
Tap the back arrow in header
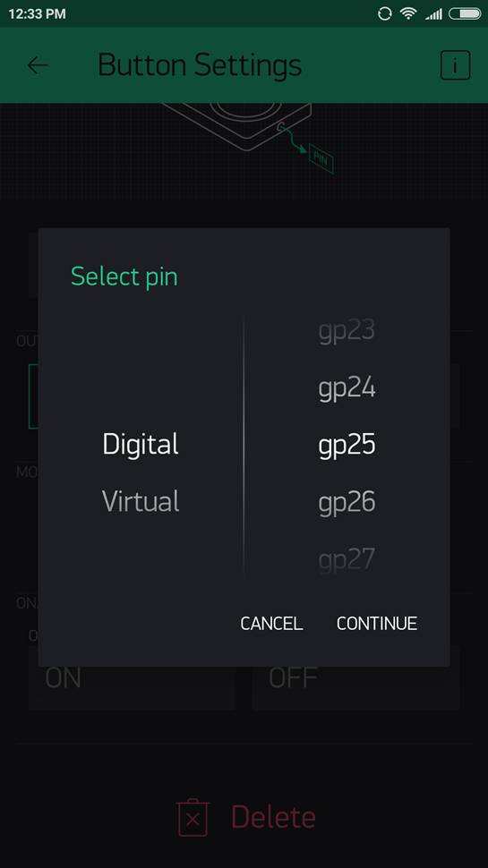(38, 65)
